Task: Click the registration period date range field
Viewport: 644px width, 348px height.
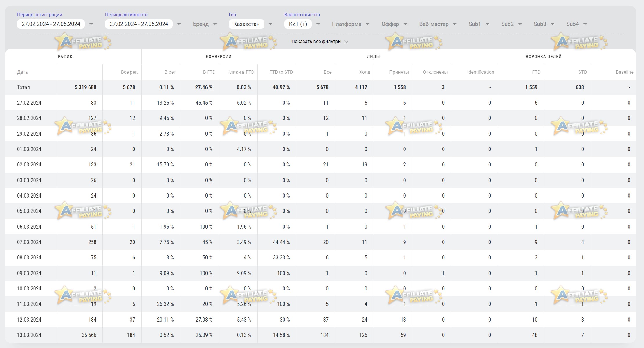Action: tap(51, 24)
